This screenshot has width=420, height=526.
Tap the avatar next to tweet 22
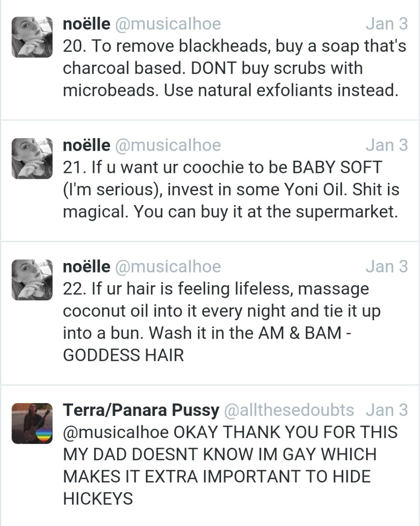[x=32, y=279]
